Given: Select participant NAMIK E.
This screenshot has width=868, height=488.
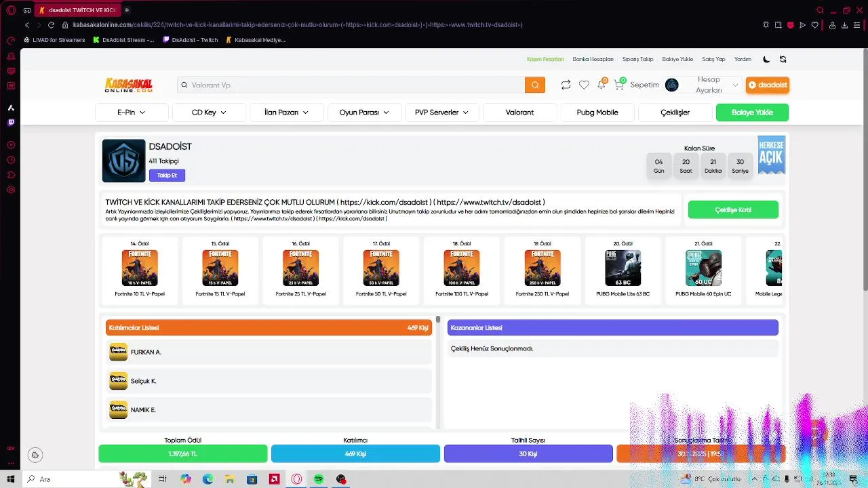Looking at the screenshot, I should pos(269,409).
